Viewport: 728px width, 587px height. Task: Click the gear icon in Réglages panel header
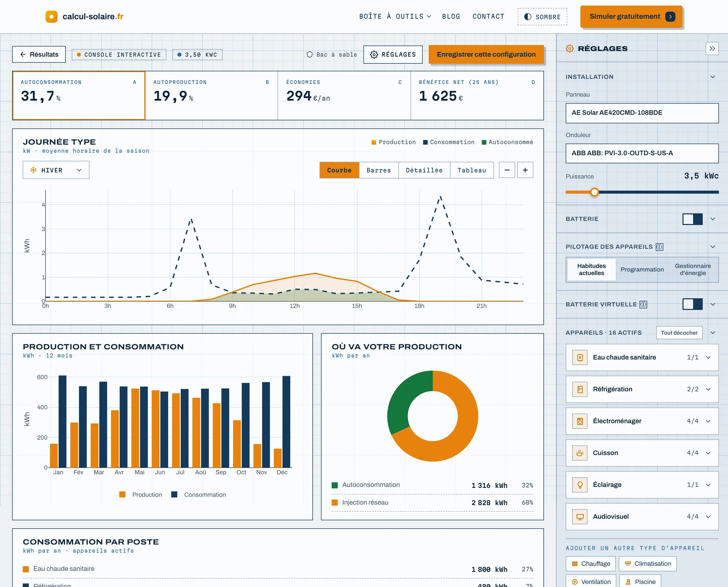[570, 49]
